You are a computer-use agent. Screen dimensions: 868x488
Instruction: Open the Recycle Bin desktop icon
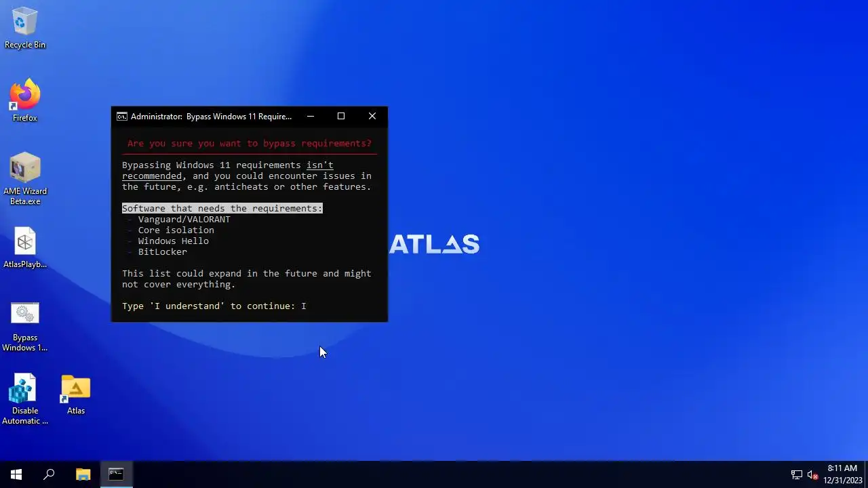pyautogui.click(x=25, y=28)
